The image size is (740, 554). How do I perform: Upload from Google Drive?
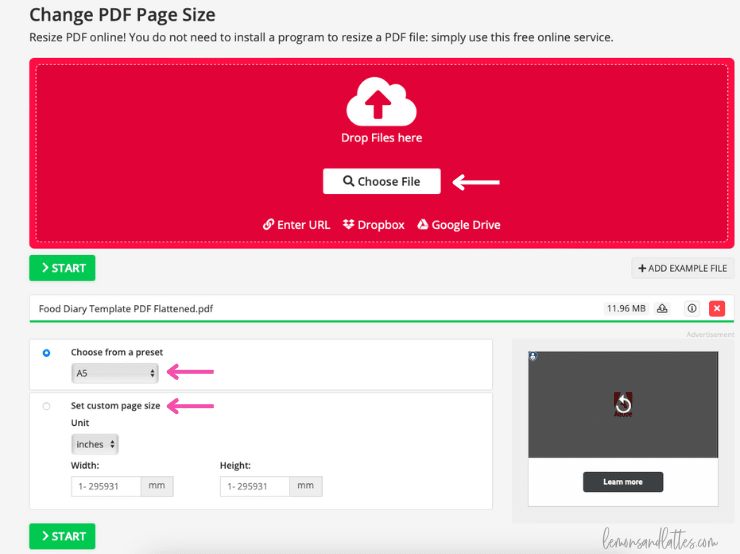pos(459,225)
